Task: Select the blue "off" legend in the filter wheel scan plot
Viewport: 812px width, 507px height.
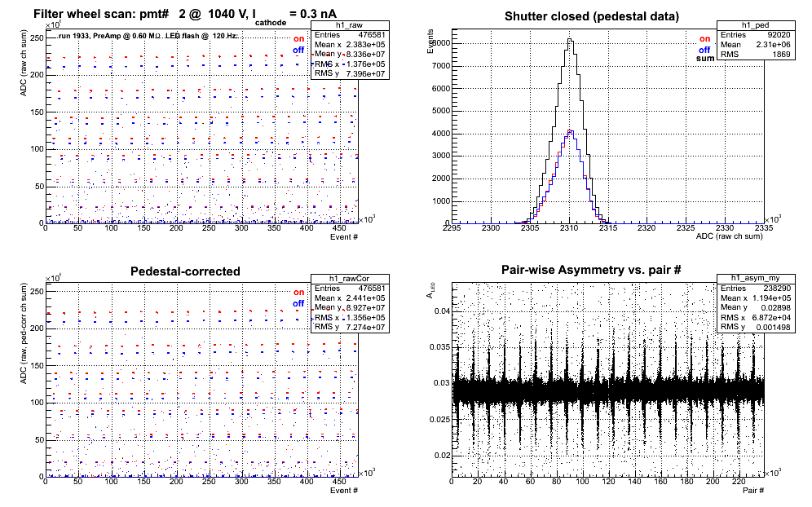Action: pyautogui.click(x=298, y=50)
